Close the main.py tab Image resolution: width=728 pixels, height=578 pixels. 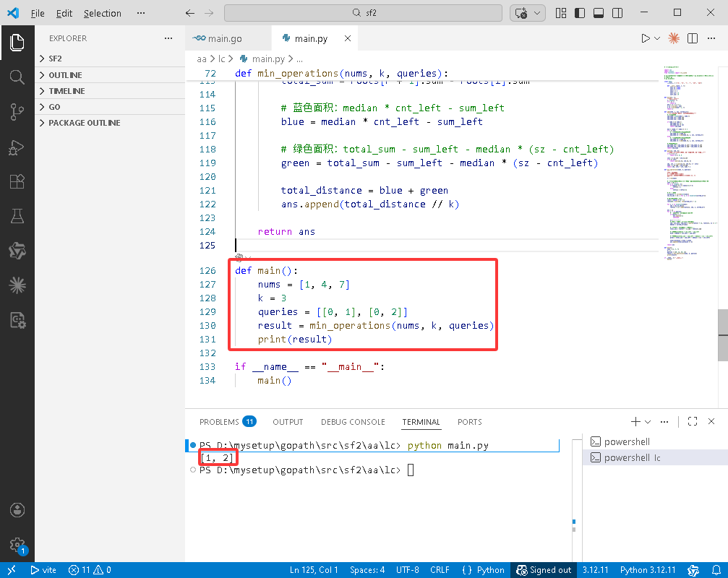click(x=347, y=38)
